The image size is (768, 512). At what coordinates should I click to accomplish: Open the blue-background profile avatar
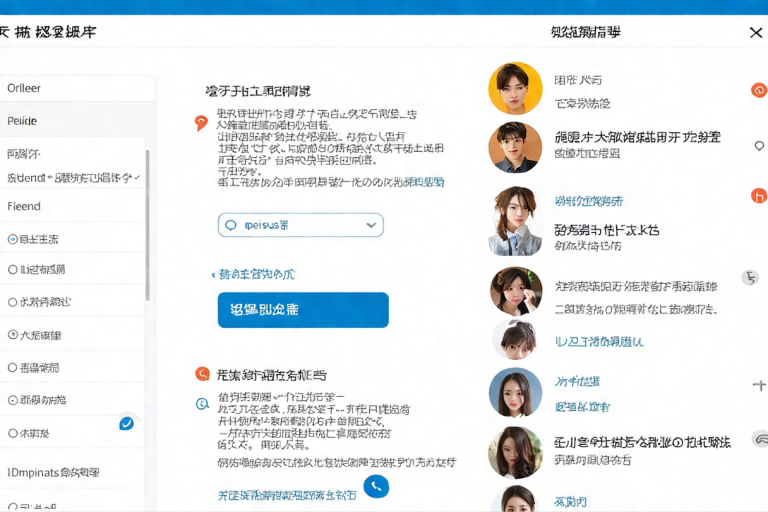(515, 392)
